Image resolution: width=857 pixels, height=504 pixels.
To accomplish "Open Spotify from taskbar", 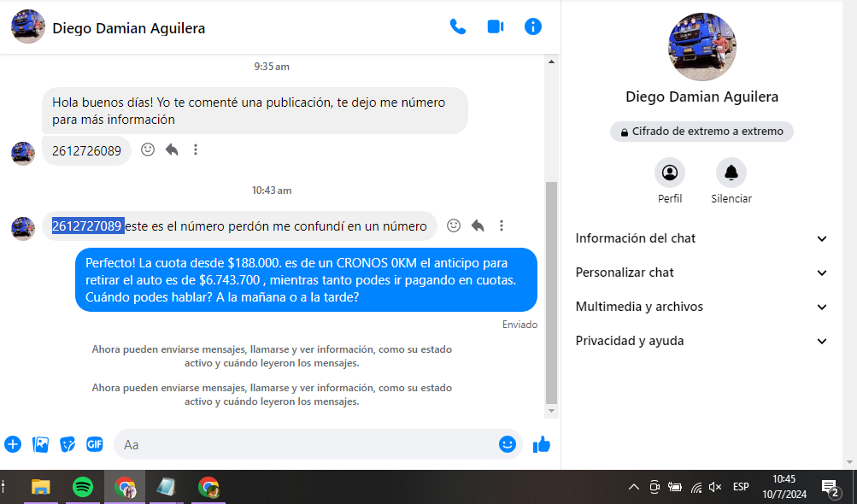I will (x=83, y=487).
